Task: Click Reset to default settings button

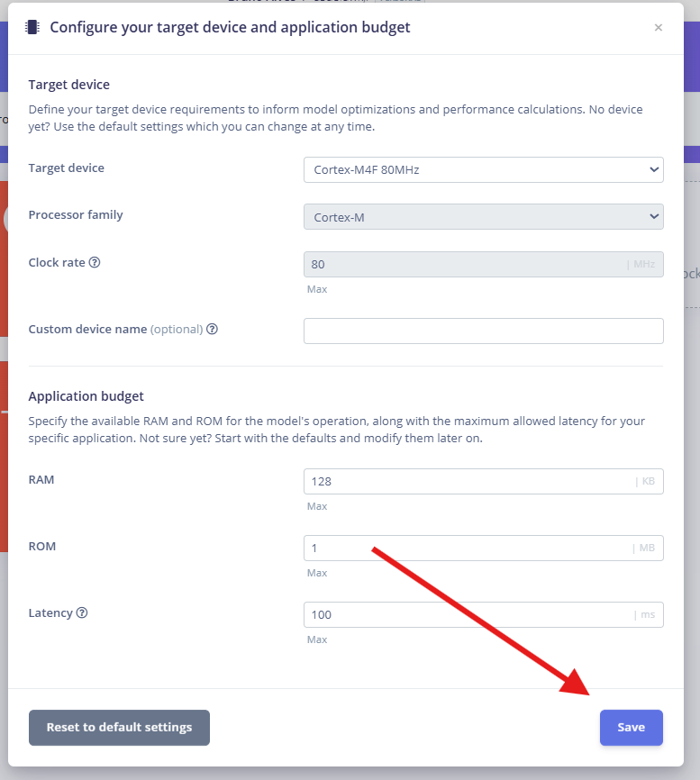Action: coord(119,727)
